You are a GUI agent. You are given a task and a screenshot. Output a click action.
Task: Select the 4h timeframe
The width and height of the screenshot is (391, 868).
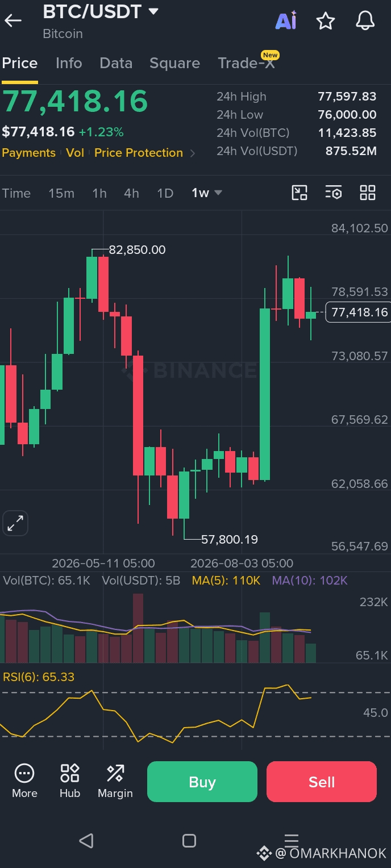point(131,193)
